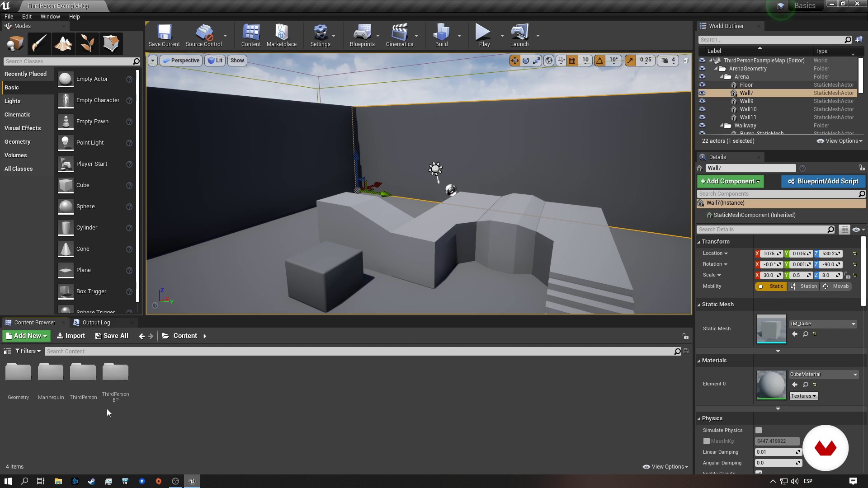
Task: Collapse the Physics section
Action: point(698,419)
